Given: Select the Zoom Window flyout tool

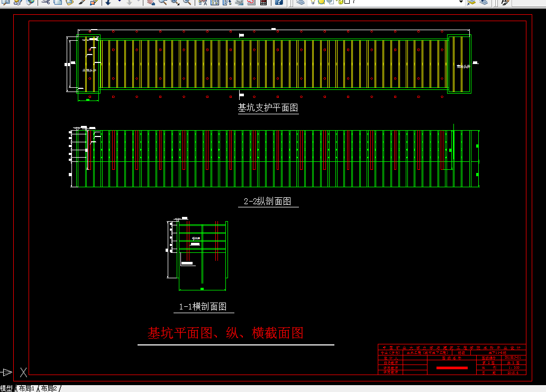Looking at the screenshot, I should tap(175, 2).
